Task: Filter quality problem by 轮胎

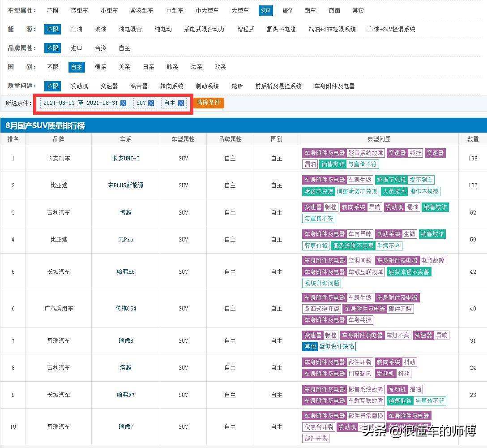Action: (x=237, y=86)
